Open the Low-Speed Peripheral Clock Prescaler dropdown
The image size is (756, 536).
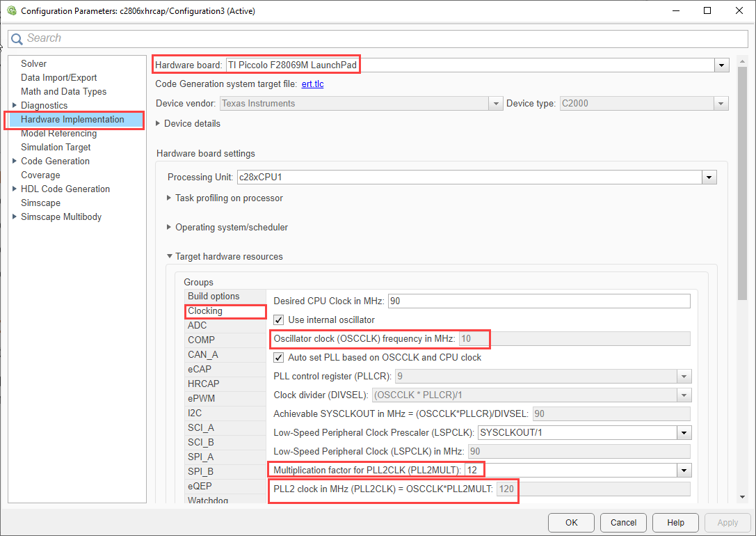[x=684, y=432]
